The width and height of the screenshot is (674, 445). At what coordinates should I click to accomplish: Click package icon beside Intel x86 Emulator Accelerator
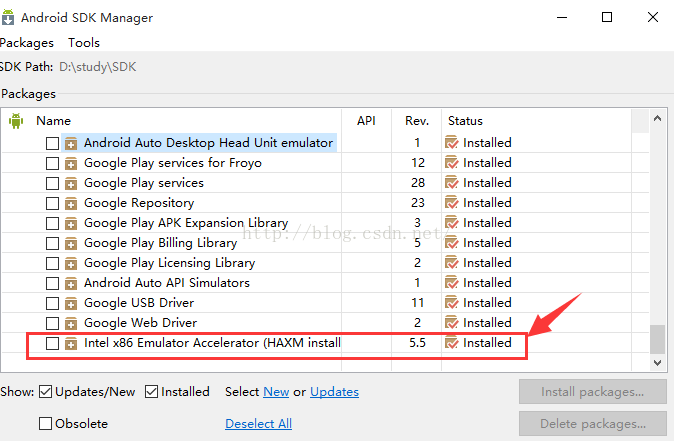click(x=71, y=343)
